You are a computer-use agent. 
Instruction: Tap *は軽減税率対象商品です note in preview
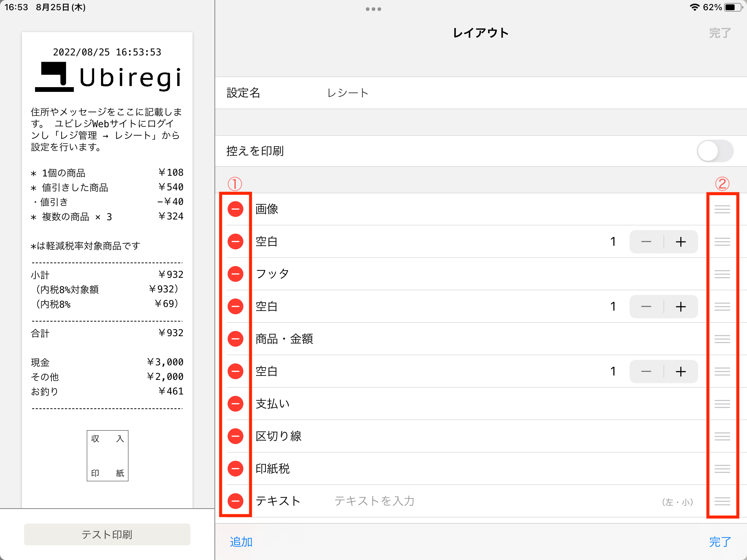coord(85,246)
